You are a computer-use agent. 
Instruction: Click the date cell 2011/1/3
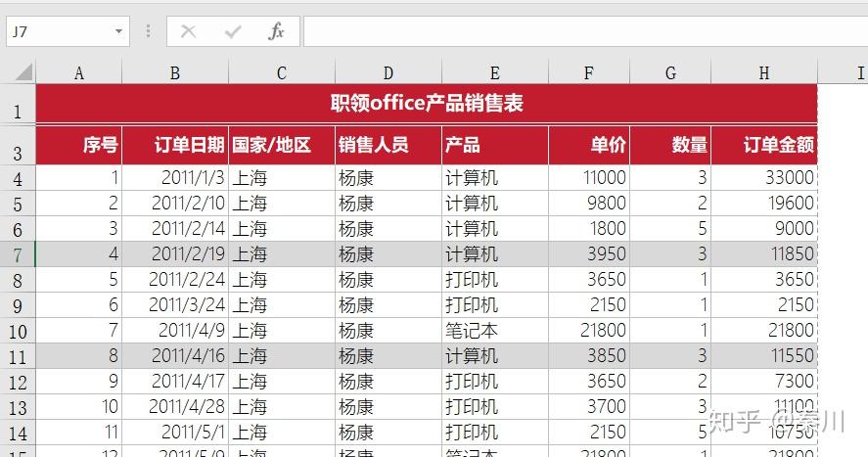click(x=175, y=177)
